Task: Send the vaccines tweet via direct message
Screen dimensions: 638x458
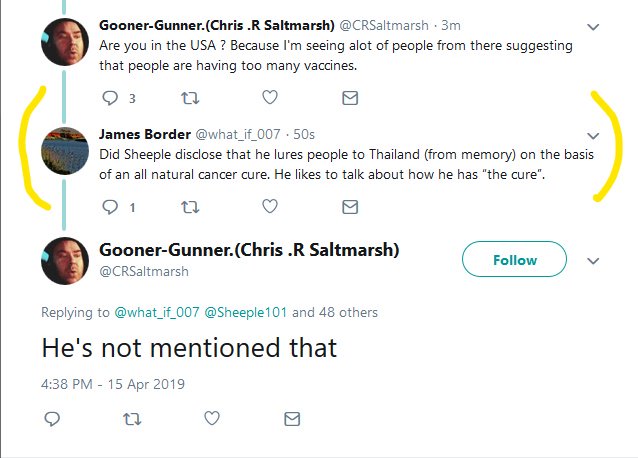Action: [350, 98]
